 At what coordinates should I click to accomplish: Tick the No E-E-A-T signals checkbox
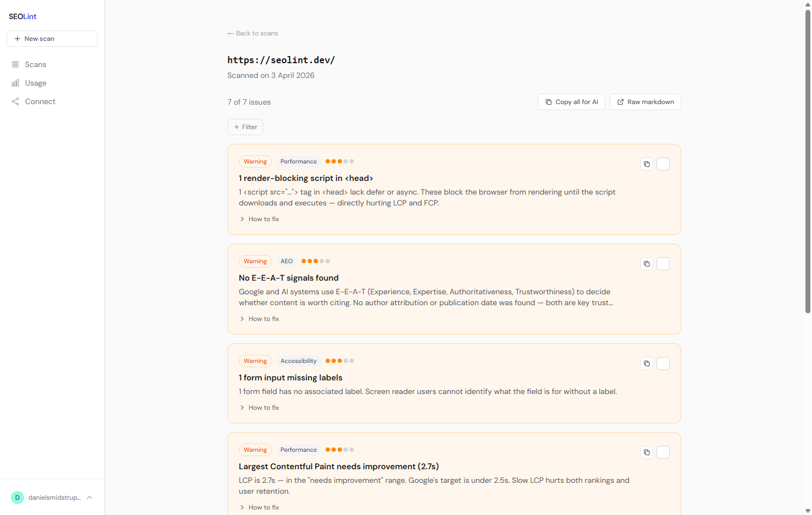tap(663, 264)
